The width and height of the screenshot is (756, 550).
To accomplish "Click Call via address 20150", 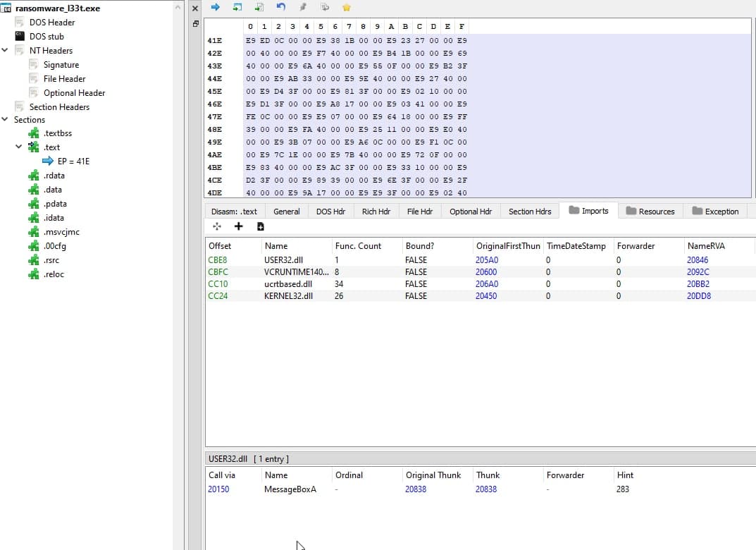I will click(x=218, y=489).
